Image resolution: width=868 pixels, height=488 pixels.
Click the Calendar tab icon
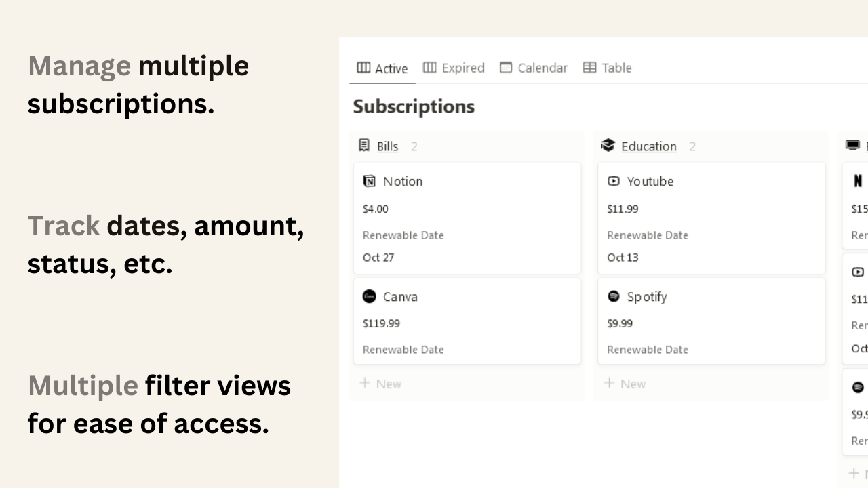pyautogui.click(x=506, y=67)
